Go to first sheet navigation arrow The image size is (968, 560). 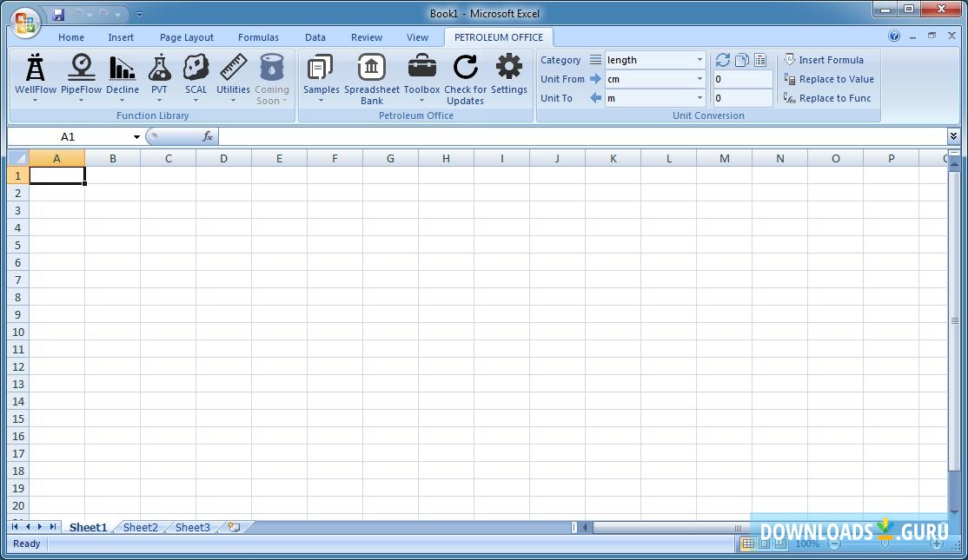[x=15, y=527]
